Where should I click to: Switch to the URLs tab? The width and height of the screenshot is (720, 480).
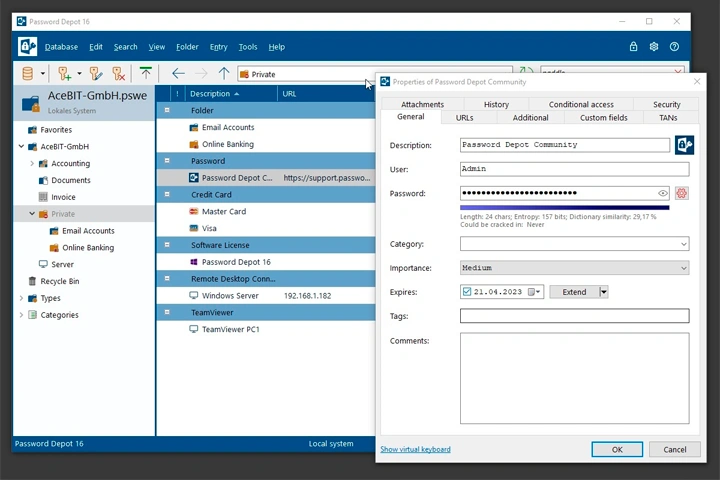tap(464, 118)
